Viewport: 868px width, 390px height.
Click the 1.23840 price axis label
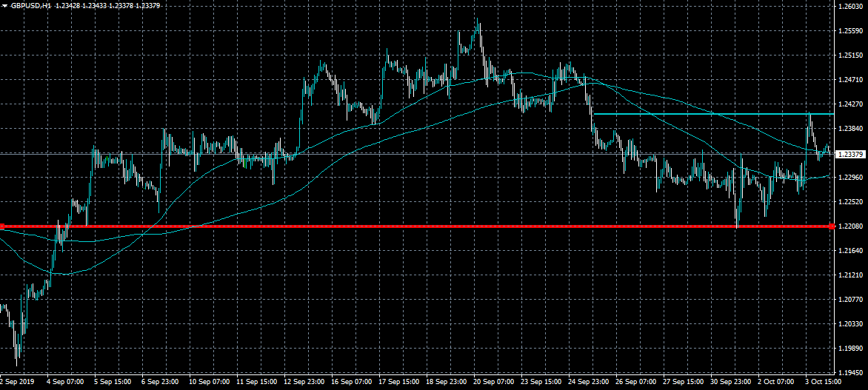pyautogui.click(x=850, y=128)
